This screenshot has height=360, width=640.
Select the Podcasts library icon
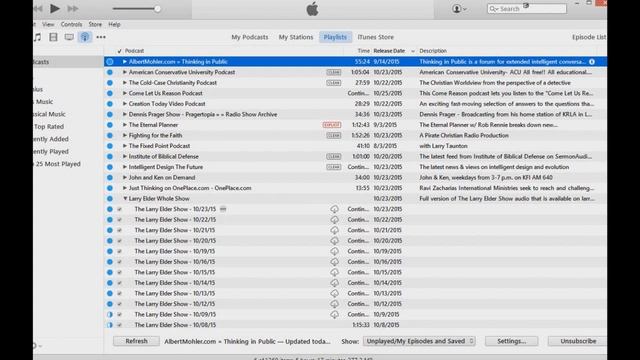(85, 37)
